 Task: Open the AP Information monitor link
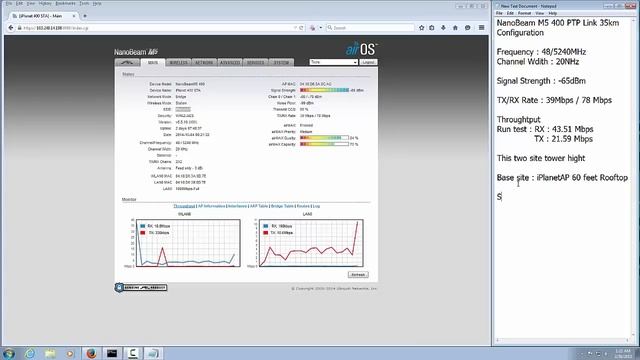[211, 206]
